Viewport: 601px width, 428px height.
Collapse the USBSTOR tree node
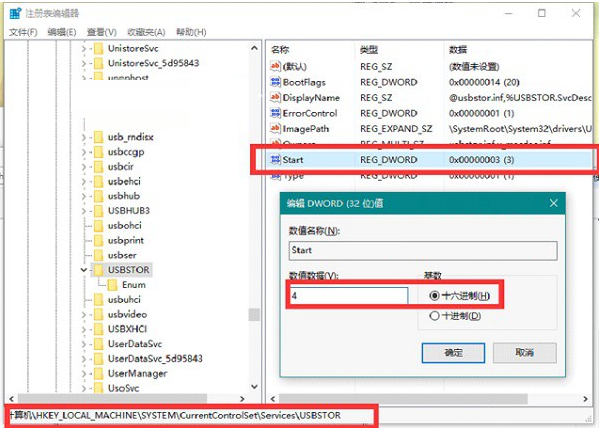point(82,270)
